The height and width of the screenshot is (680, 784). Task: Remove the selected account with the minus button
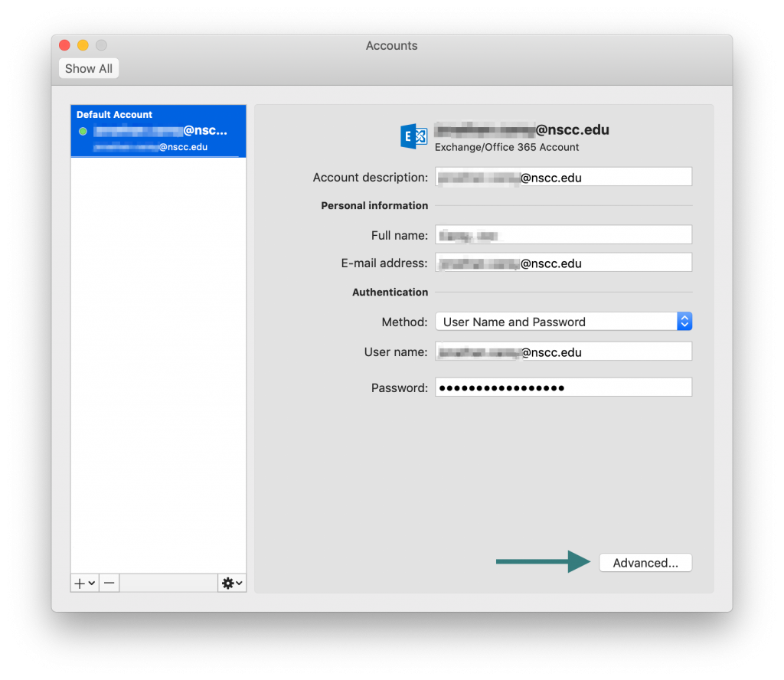(109, 584)
